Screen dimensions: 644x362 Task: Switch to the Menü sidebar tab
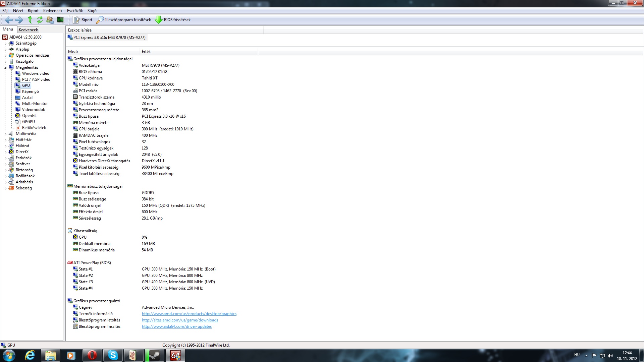(x=8, y=29)
